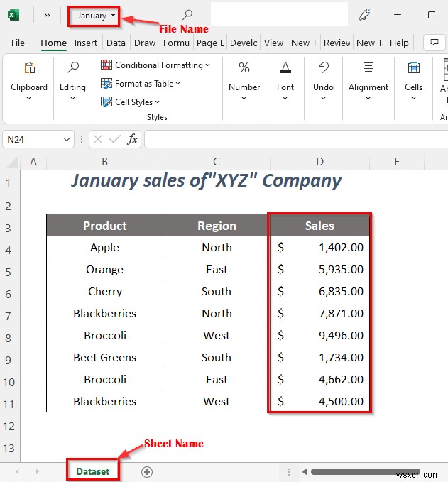
Task: Expand the Number group chevron
Action: (244, 99)
